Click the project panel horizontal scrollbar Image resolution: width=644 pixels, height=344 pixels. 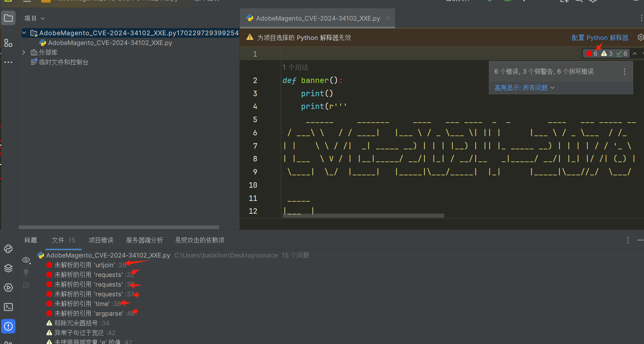pos(119,227)
